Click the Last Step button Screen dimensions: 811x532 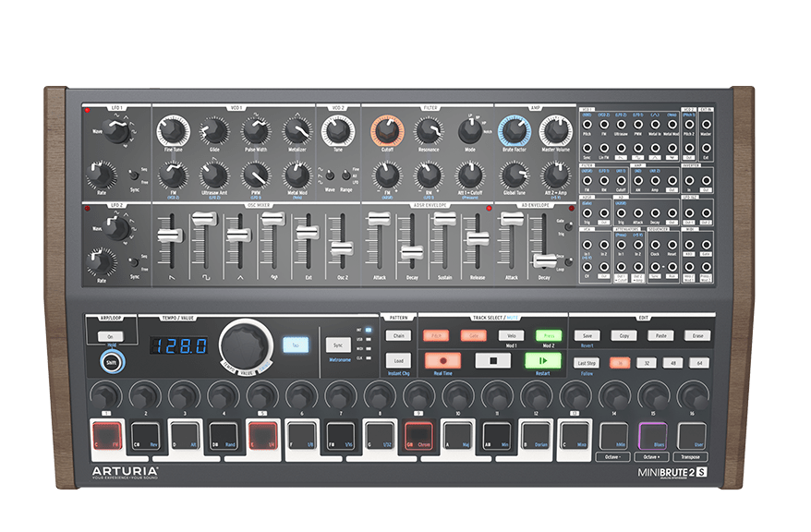(587, 363)
